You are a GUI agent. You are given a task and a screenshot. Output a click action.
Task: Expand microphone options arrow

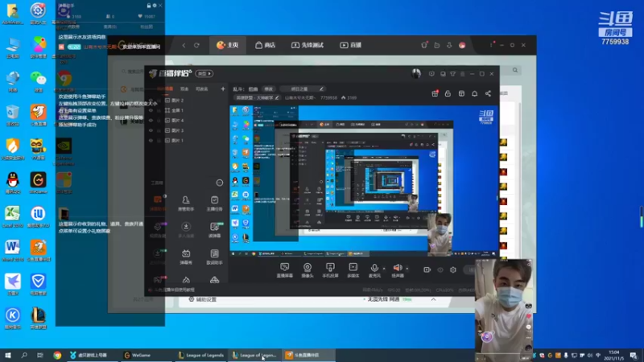384,269
